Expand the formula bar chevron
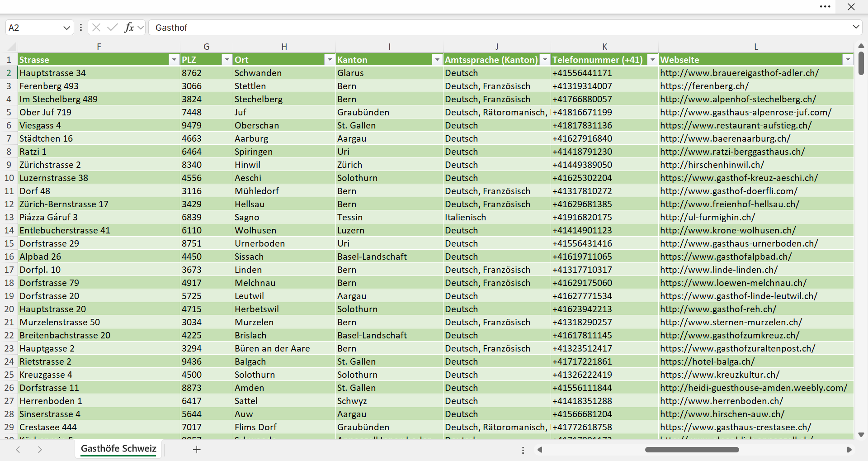 pyautogui.click(x=856, y=27)
